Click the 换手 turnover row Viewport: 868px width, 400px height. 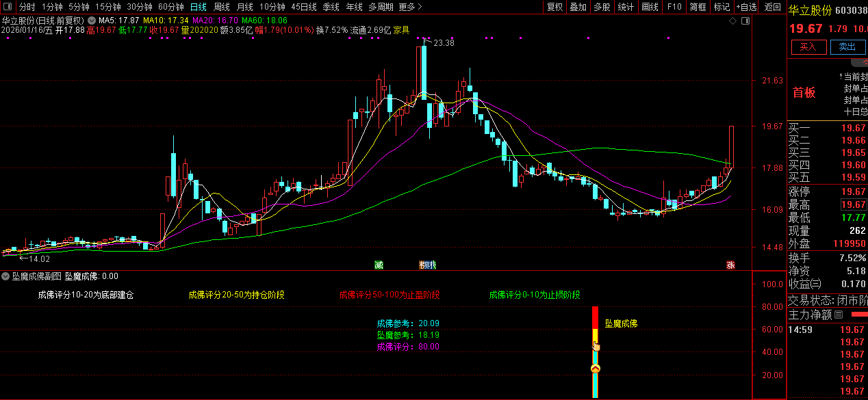(828, 258)
